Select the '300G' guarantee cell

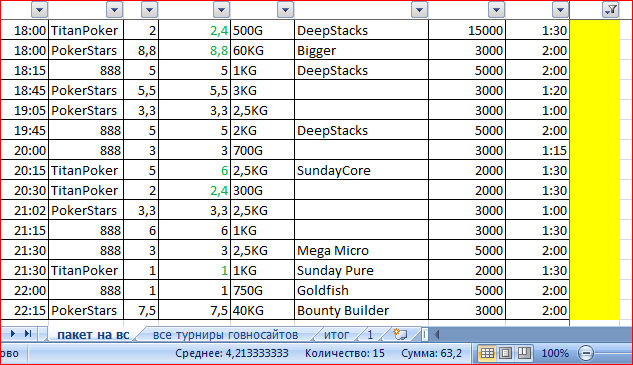point(262,190)
